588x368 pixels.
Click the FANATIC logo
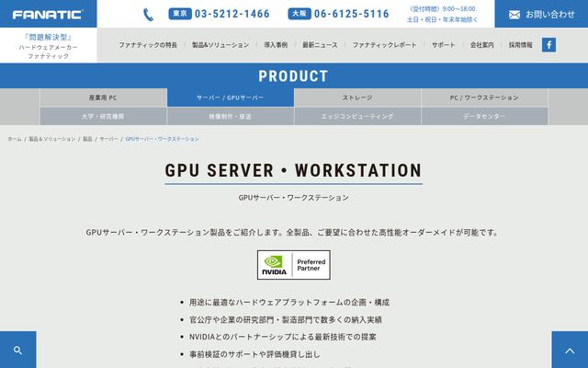[48, 15]
